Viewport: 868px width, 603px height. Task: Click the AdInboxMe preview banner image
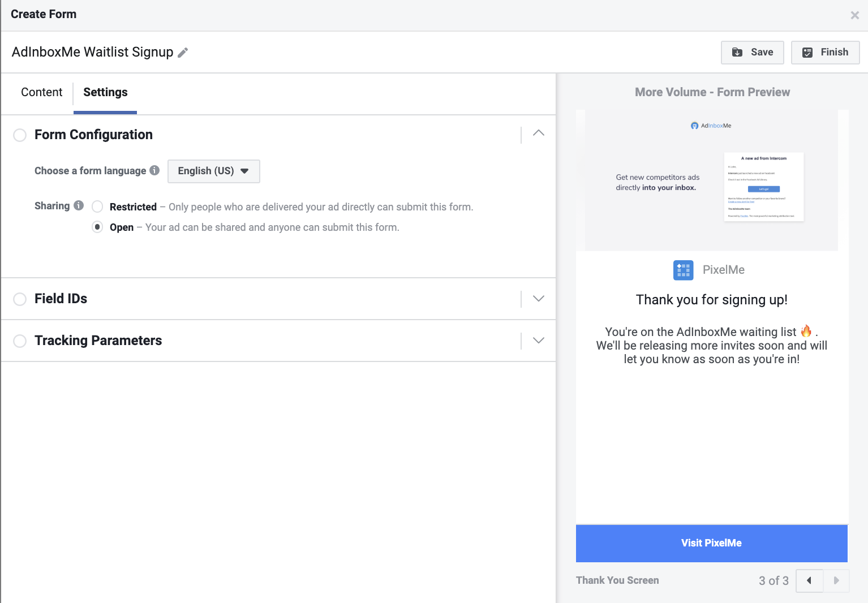tap(711, 180)
